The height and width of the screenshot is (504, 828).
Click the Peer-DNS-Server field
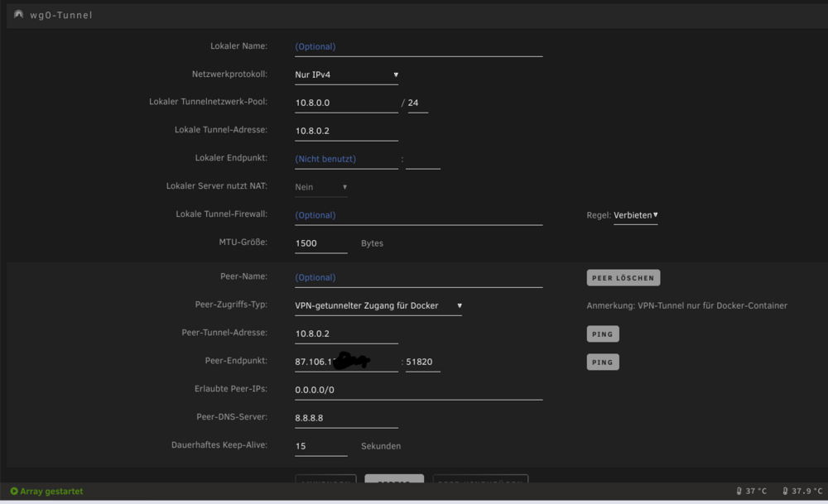346,418
